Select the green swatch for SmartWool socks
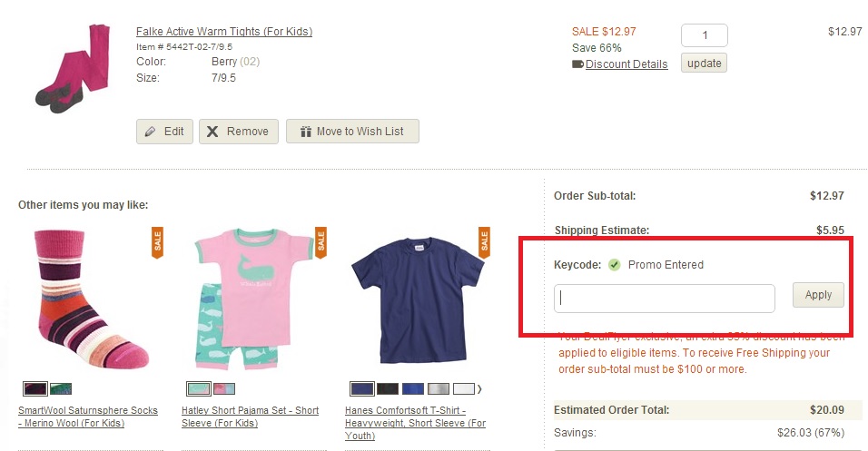 [61, 389]
